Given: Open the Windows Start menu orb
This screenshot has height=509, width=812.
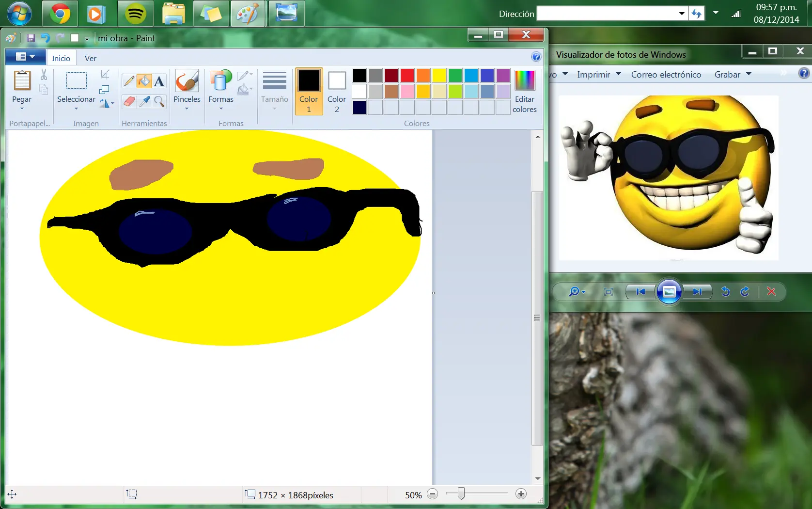Looking at the screenshot, I should coord(19,13).
